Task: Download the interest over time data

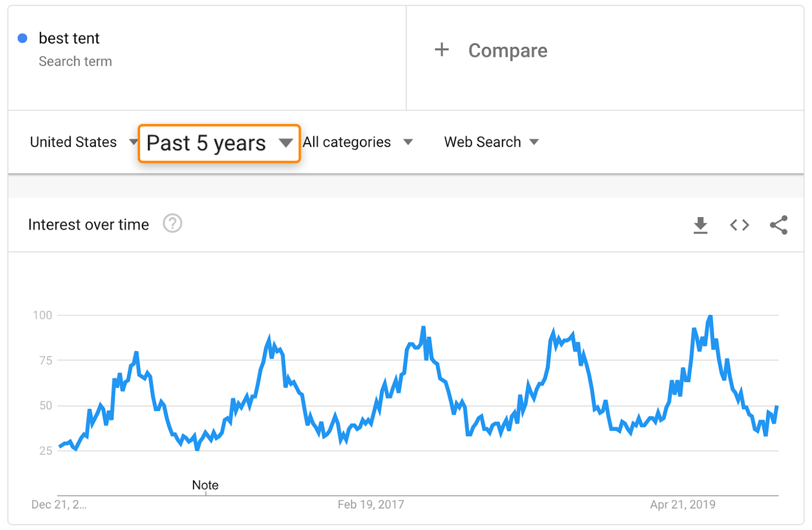Action: [x=700, y=225]
